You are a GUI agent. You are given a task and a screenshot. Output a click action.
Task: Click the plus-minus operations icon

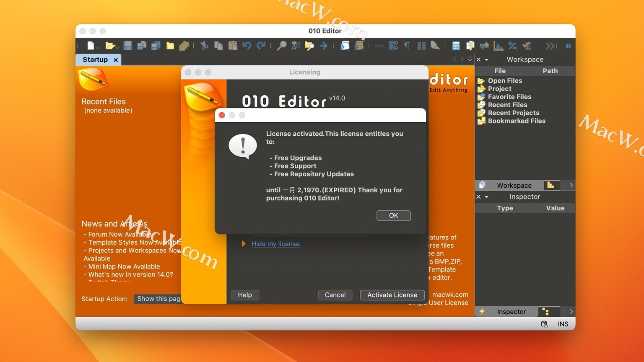(x=512, y=46)
